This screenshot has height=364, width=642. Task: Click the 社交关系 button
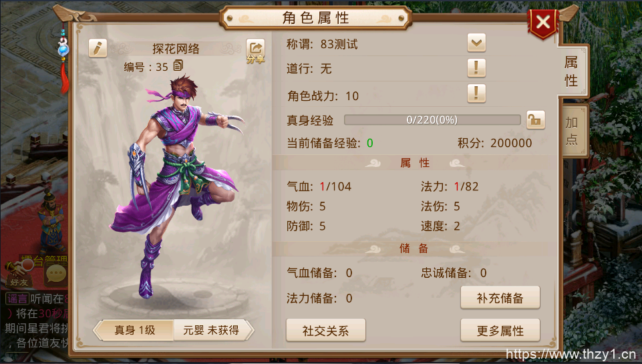coord(325,331)
